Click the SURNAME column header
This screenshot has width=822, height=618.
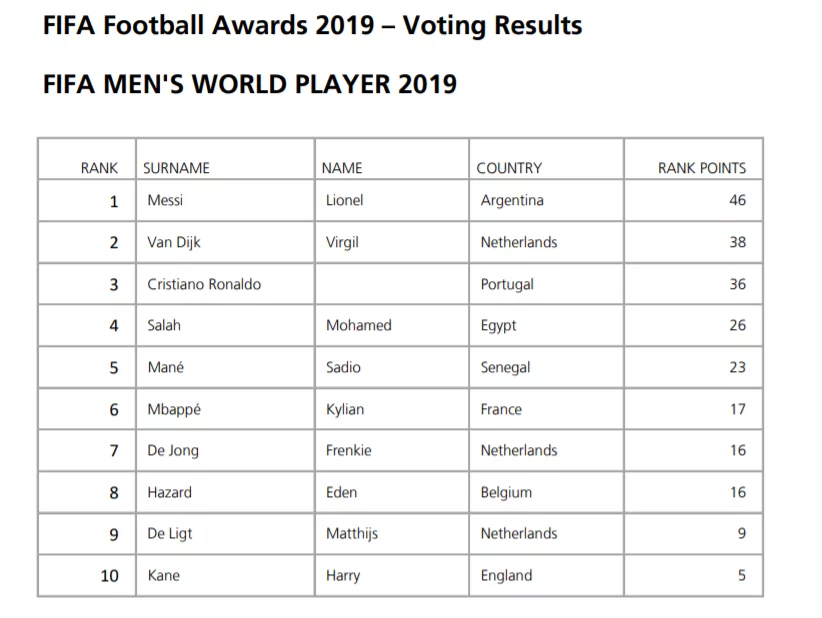tap(176, 168)
